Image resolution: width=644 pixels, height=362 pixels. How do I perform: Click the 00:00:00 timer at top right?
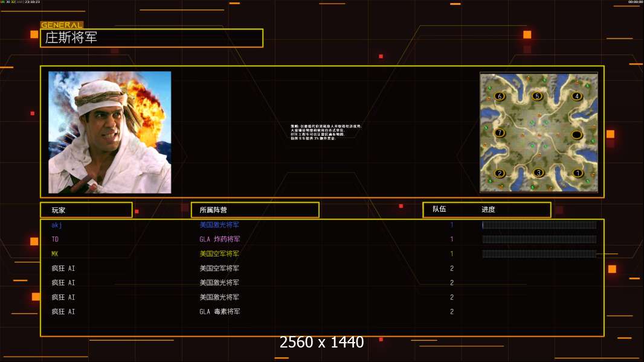(x=636, y=2)
